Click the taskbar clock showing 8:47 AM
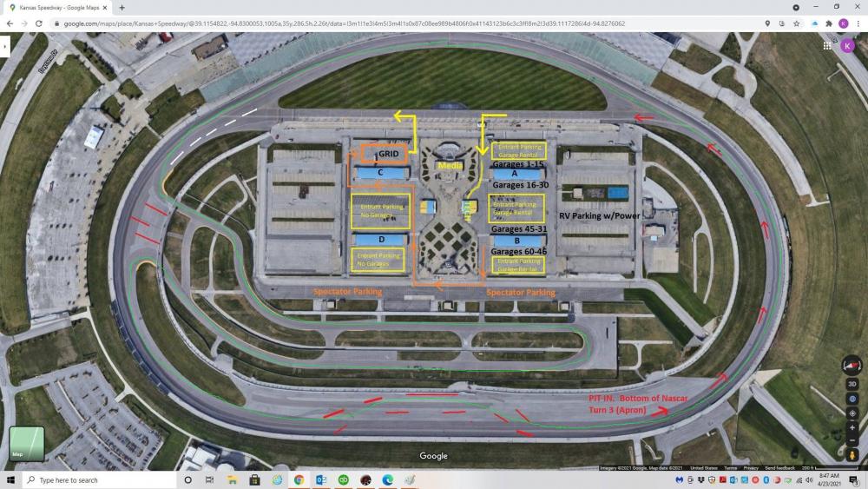This screenshot has height=489, width=868. pyautogui.click(x=829, y=479)
